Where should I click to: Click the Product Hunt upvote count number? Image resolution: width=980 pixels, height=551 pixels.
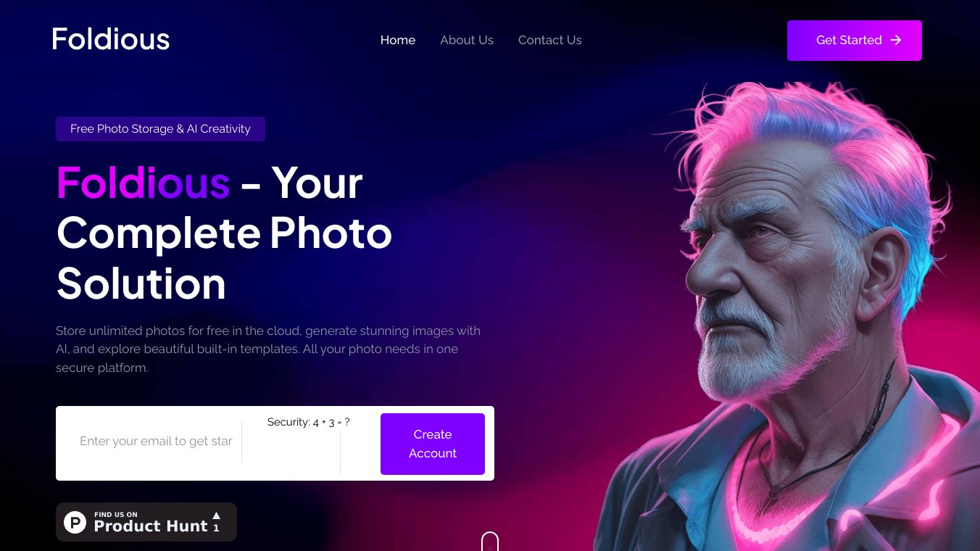216,528
